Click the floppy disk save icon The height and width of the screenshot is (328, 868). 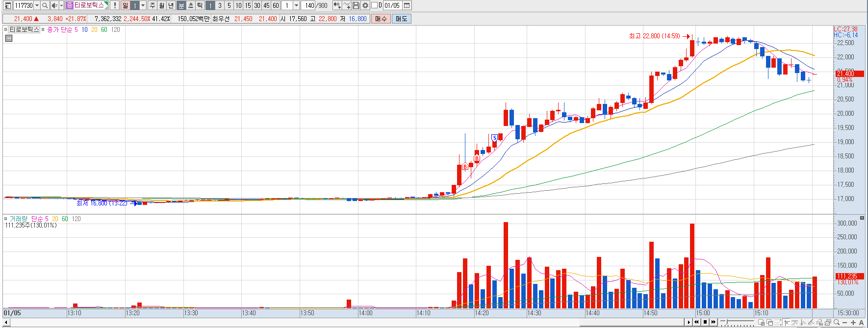tap(356, 5)
